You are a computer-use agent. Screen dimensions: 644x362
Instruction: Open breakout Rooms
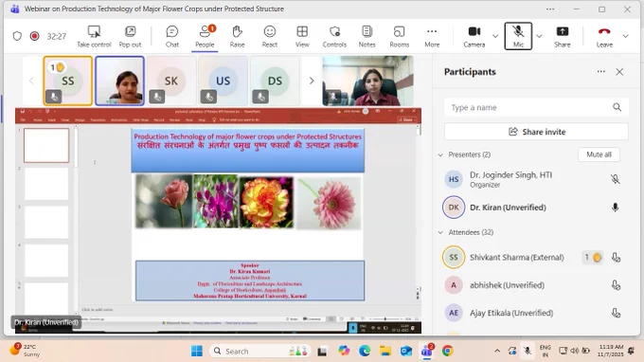(400, 36)
